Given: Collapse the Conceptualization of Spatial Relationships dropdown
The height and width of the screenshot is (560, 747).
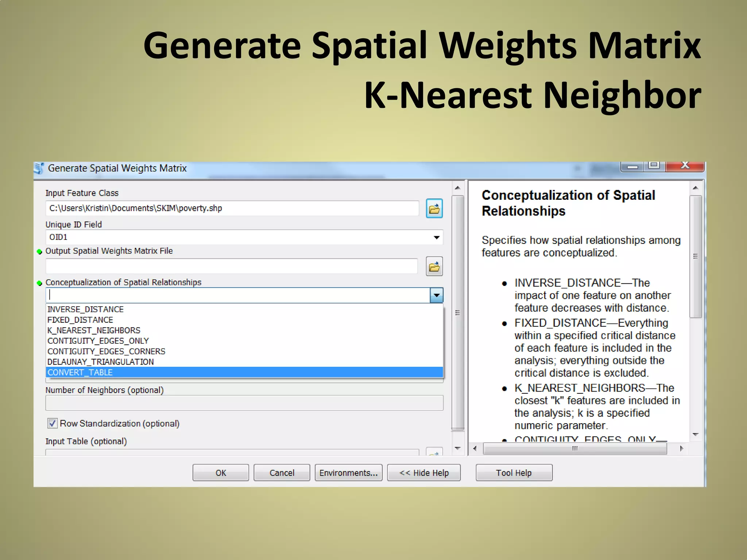Looking at the screenshot, I should [437, 295].
